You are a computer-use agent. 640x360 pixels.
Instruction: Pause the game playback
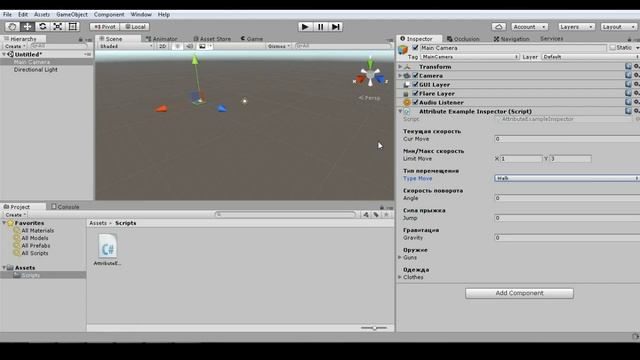click(320, 27)
